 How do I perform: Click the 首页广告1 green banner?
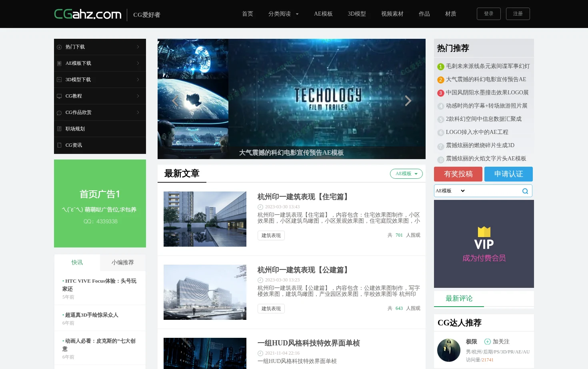click(x=100, y=203)
